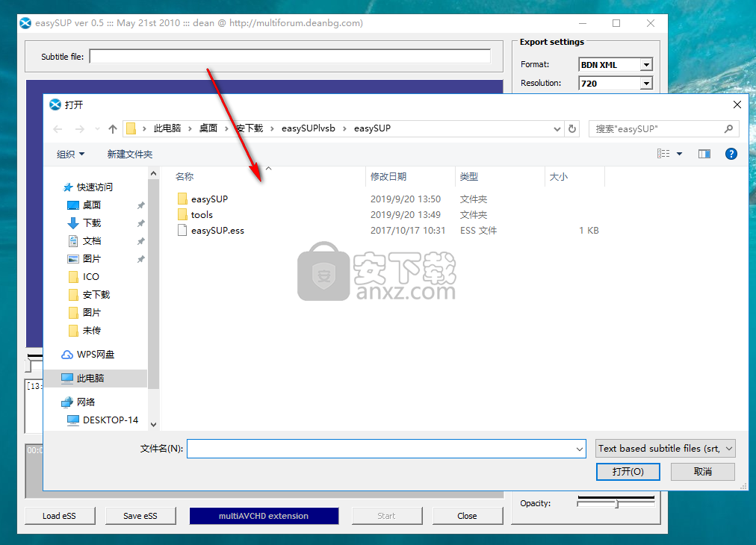Adjust the Opacity slider
756x545 pixels.
(x=616, y=504)
